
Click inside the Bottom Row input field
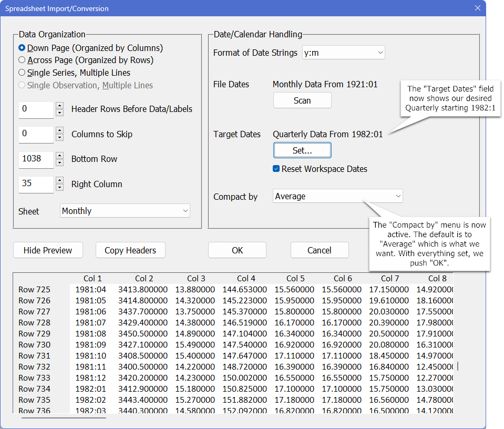(x=36, y=159)
